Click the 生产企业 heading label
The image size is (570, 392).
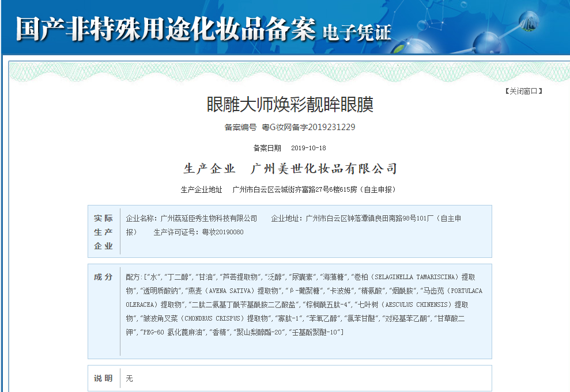[x=209, y=169]
